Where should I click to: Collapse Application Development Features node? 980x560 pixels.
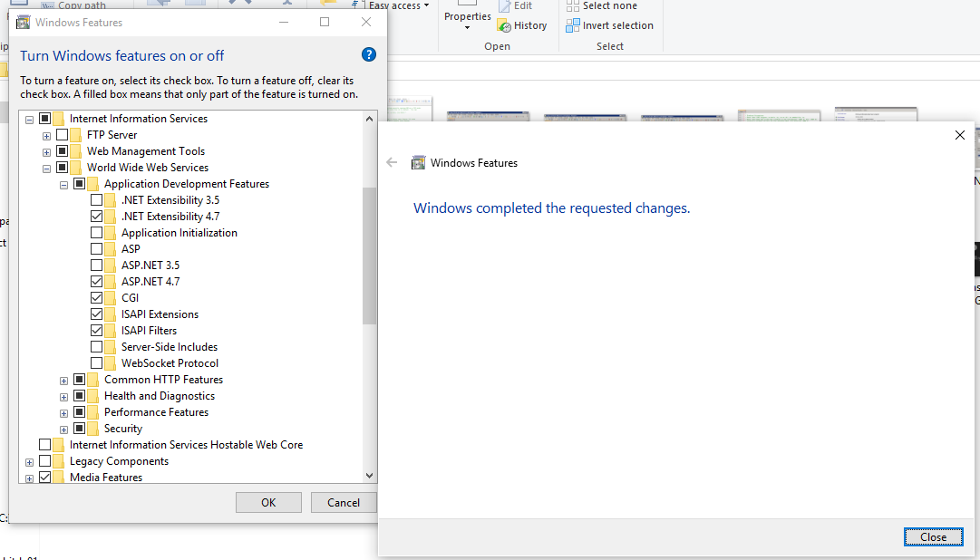click(x=63, y=185)
